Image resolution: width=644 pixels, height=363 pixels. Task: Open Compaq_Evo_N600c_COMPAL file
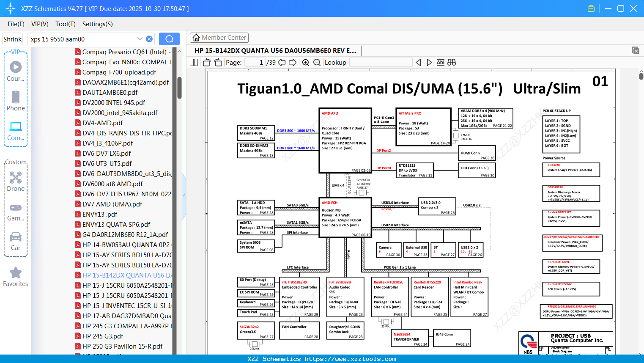click(x=123, y=62)
